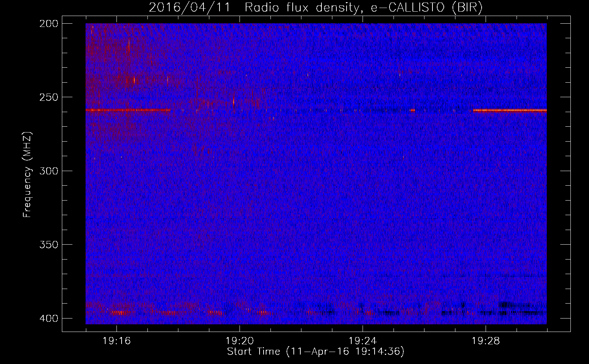Click the 'Start Time (11-Apr-16 19:14:36)' axis label
This screenshot has width=589, height=364.
click(x=316, y=352)
